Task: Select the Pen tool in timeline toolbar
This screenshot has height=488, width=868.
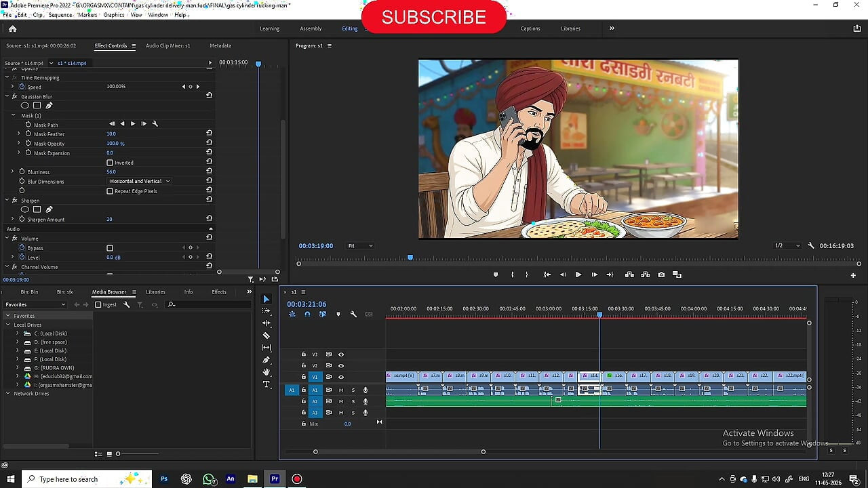Action: click(266, 360)
